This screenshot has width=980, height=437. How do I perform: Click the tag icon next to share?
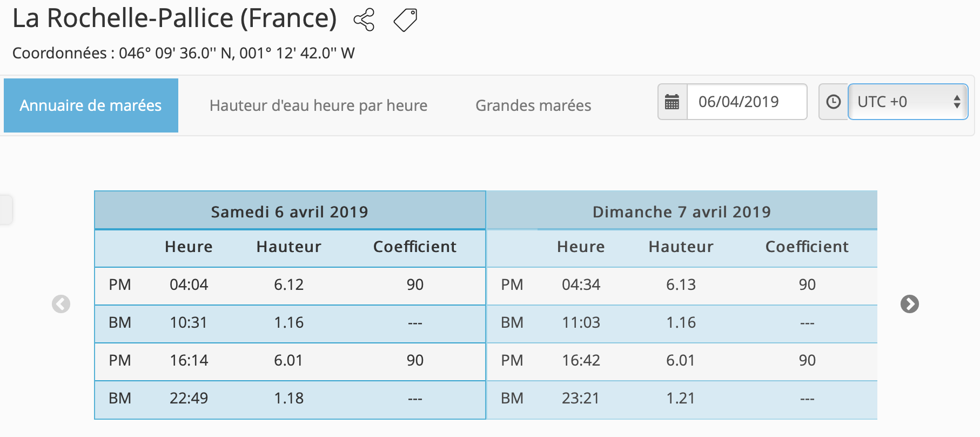point(405,20)
